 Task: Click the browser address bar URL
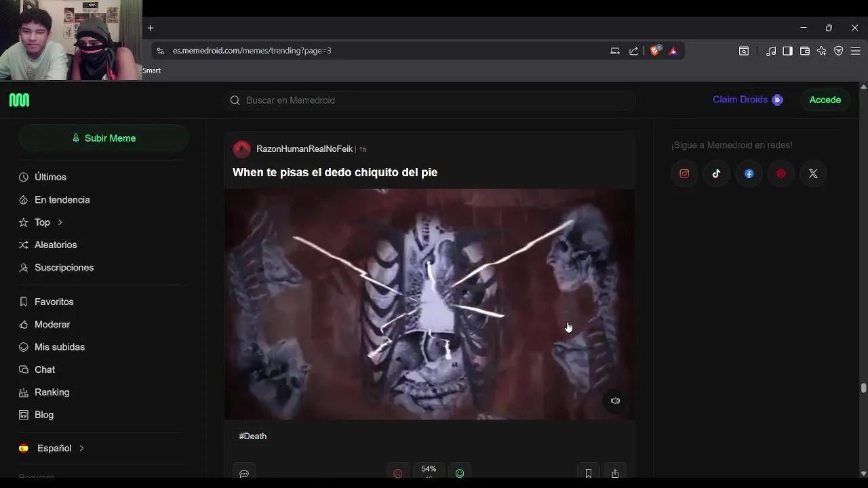(x=252, y=51)
